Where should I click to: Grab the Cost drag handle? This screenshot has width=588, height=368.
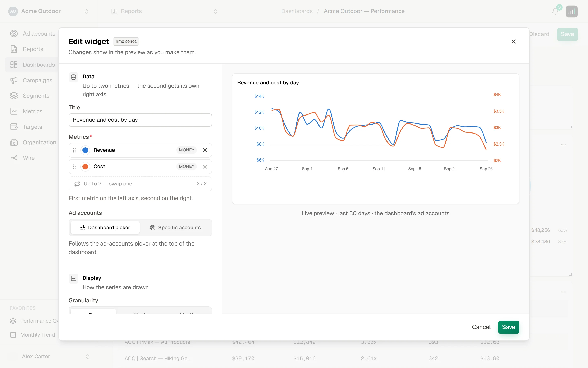coord(74,167)
